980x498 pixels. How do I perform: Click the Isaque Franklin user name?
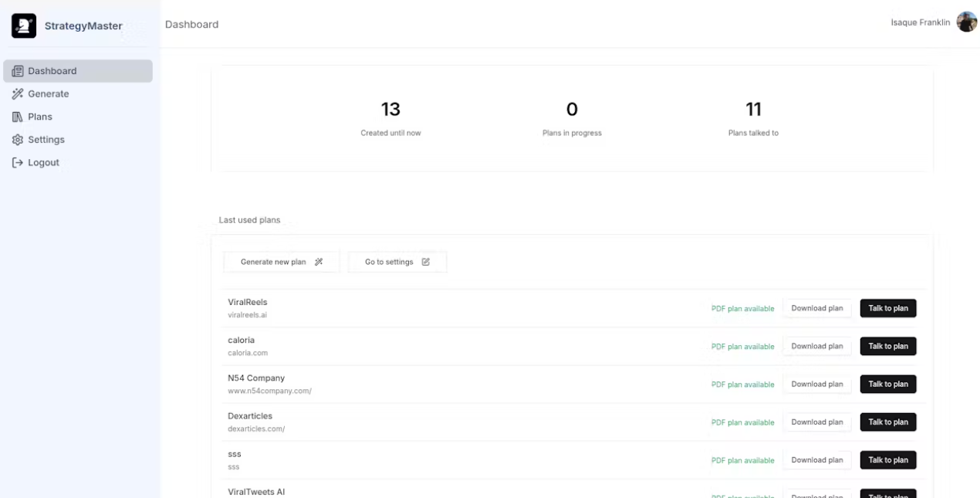pyautogui.click(x=921, y=22)
